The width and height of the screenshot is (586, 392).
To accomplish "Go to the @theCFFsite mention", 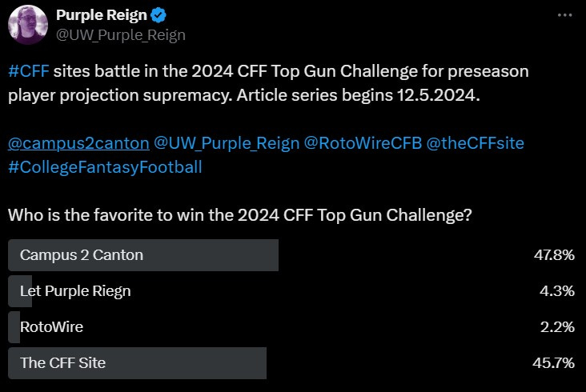I will click(475, 143).
